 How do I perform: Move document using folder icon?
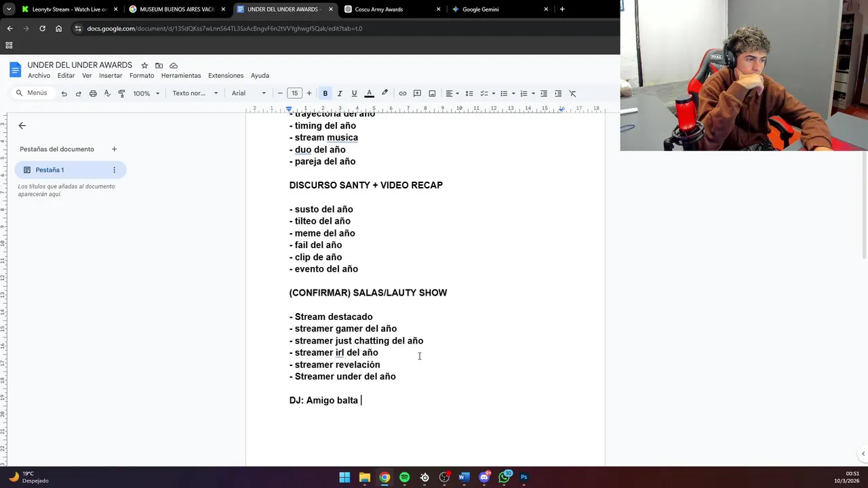[x=159, y=66]
